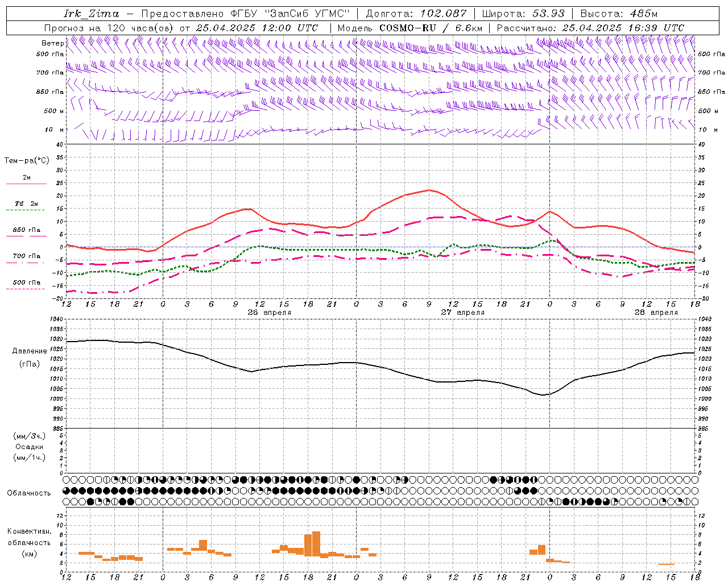Click the forecast start time 25.04.2025 12:00 UTC
728x582 pixels.
pyautogui.click(x=257, y=28)
